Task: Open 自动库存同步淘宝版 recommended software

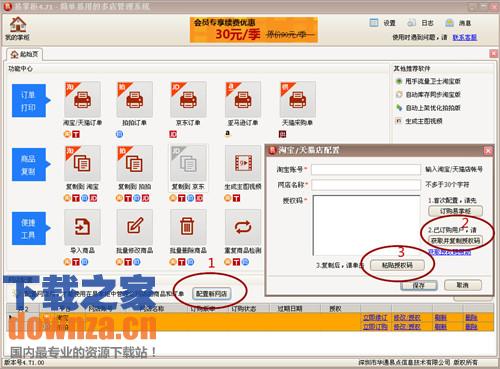Action: point(429,94)
